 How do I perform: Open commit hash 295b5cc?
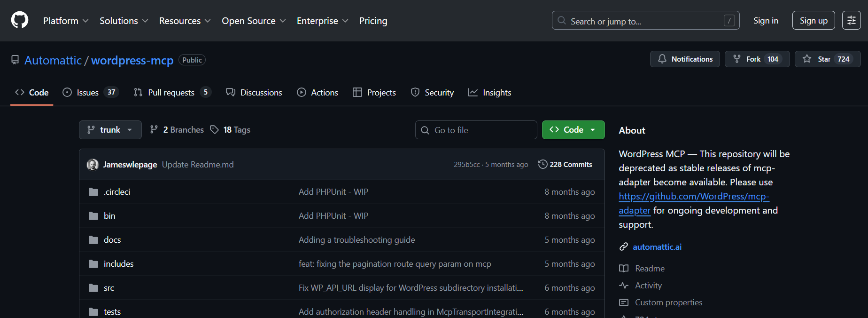click(467, 165)
